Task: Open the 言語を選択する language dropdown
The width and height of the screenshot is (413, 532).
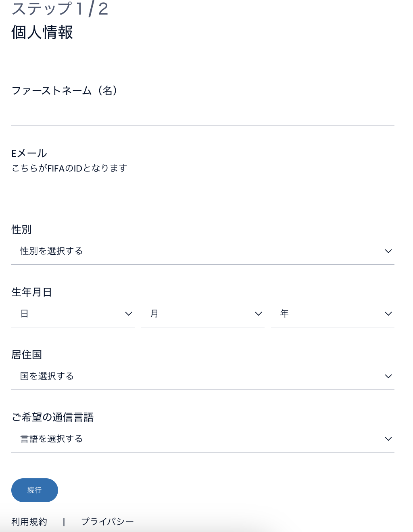Action: (202, 439)
